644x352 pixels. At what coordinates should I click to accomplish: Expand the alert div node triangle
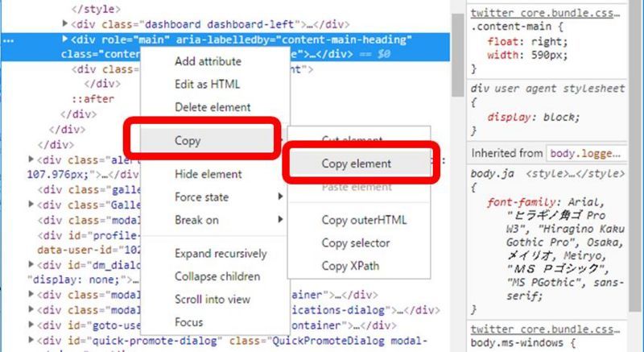click(31, 159)
